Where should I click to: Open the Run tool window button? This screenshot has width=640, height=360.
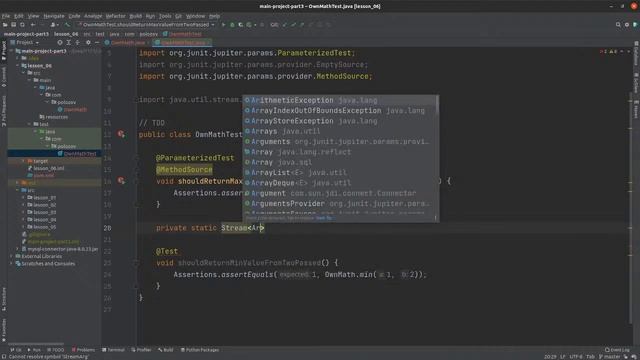tap(34, 350)
